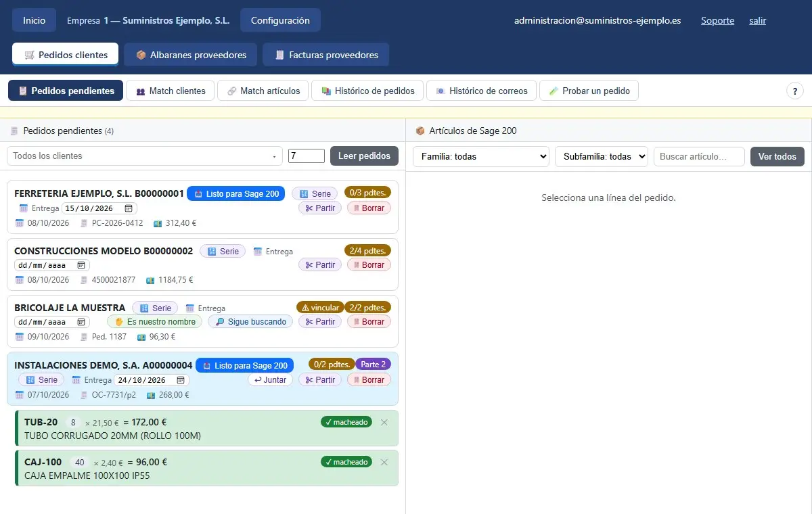This screenshot has width=812, height=514.
Task: Select the Pedidos pendientes subtab
Action: 66,91
